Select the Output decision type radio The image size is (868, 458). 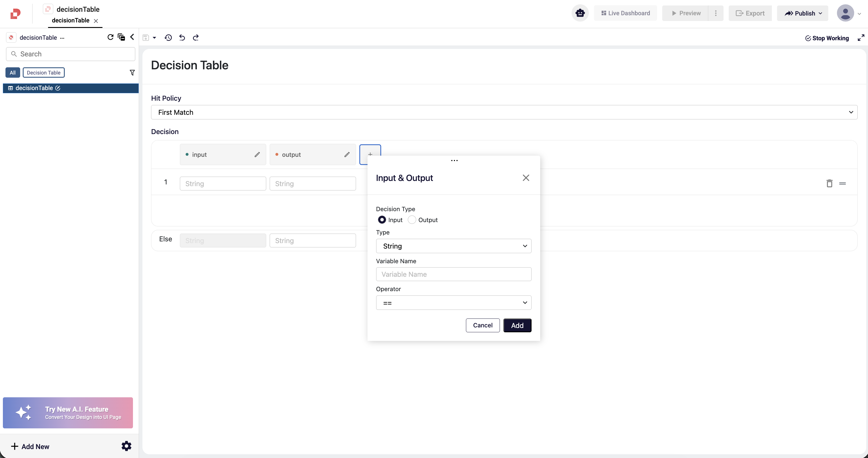pyautogui.click(x=412, y=220)
